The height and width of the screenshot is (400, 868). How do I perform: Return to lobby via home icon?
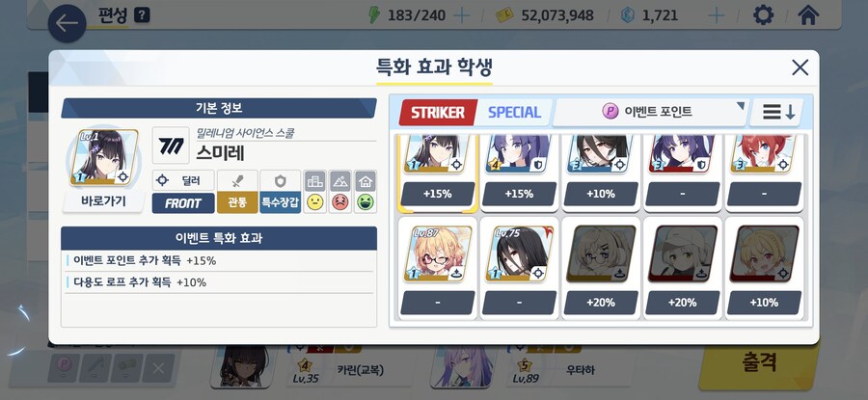pos(808,14)
